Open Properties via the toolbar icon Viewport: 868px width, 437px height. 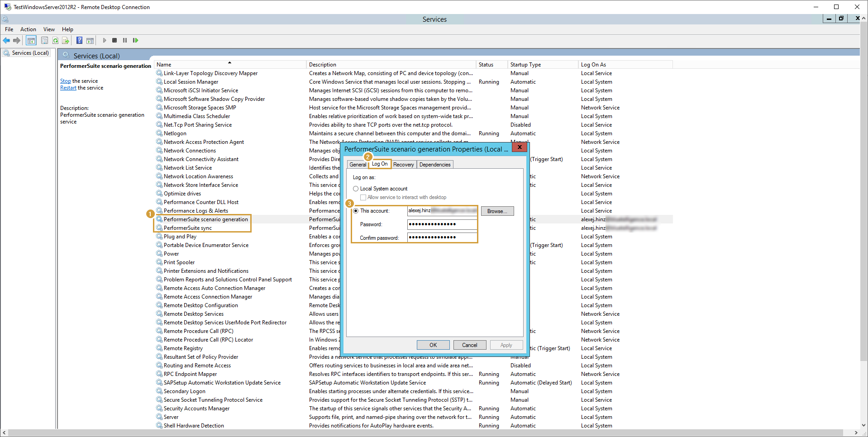(x=44, y=41)
